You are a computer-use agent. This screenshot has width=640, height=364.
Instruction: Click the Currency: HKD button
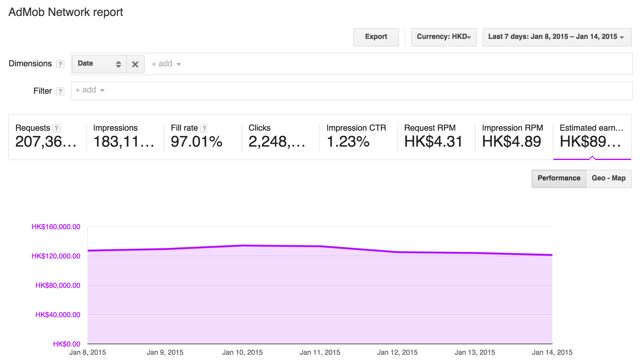pos(443,37)
